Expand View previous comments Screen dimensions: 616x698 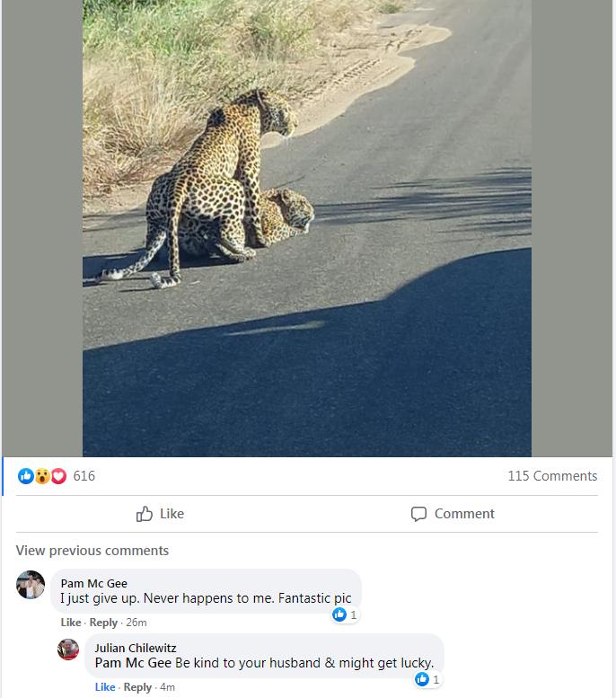[92, 550]
